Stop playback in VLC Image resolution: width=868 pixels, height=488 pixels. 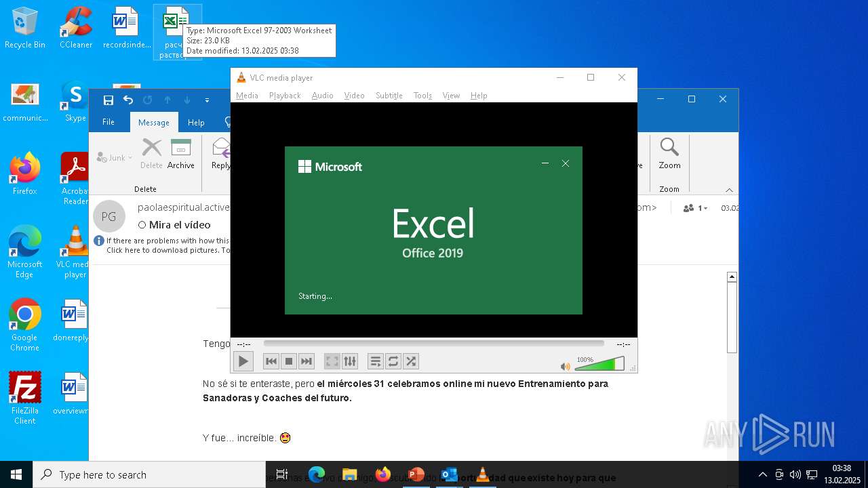[289, 361]
